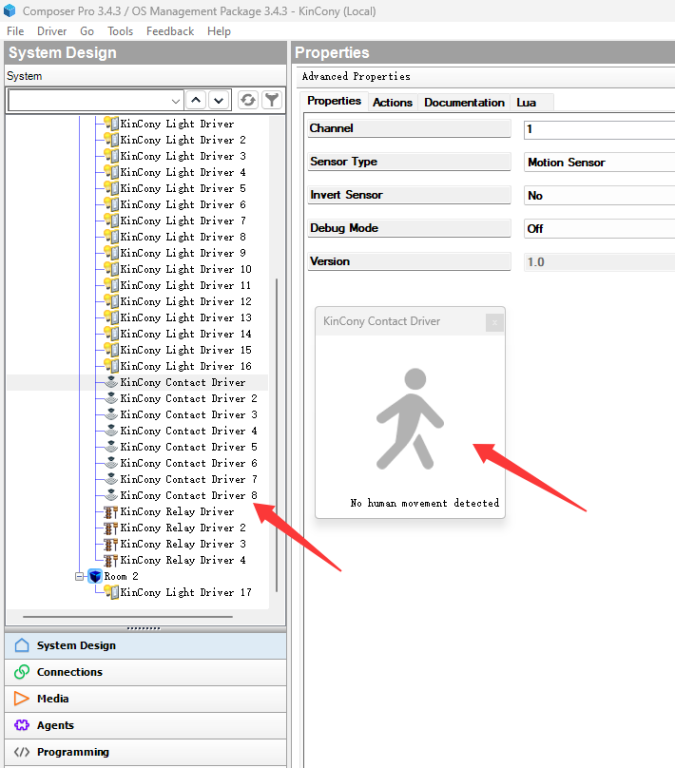Open the Programming view
675x768 pixels.
[145, 752]
